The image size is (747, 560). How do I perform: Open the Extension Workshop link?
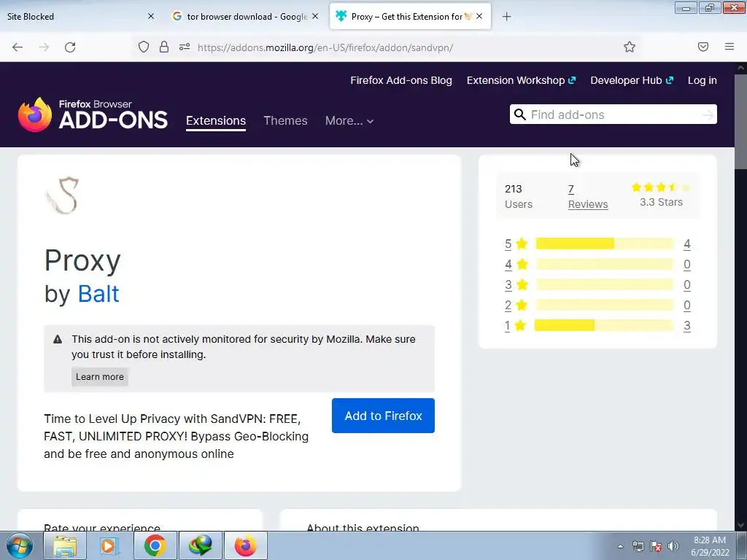pyautogui.click(x=521, y=80)
